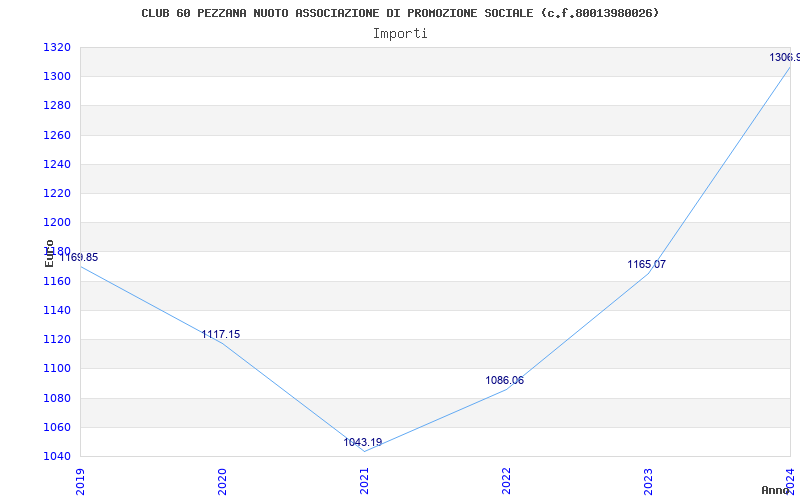The height and width of the screenshot is (500, 800).
Task: Click x-axis year 2019
Action: click(80, 481)
